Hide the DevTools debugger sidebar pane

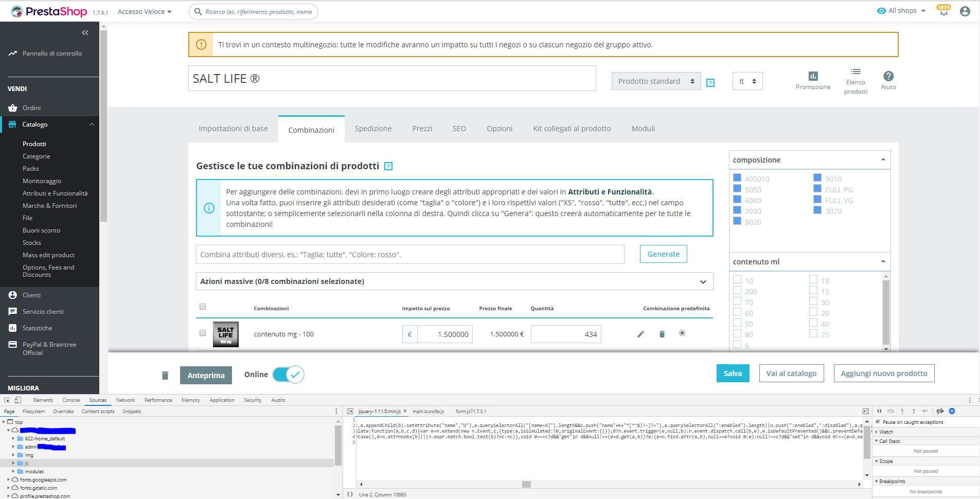(866, 411)
